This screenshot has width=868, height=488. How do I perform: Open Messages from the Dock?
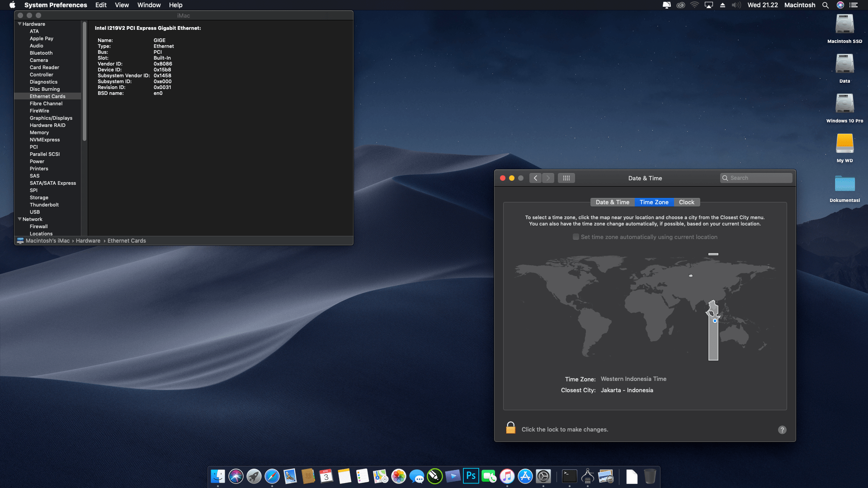coord(417,476)
